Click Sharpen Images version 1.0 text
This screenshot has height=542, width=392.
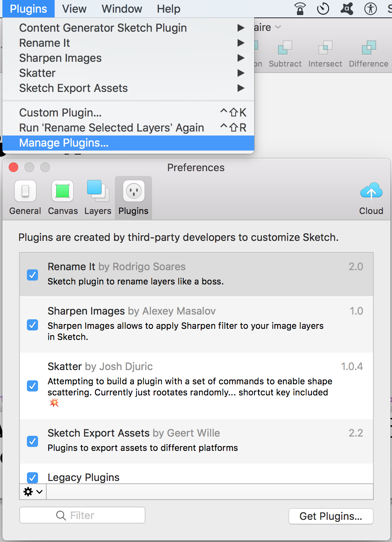coord(356,311)
